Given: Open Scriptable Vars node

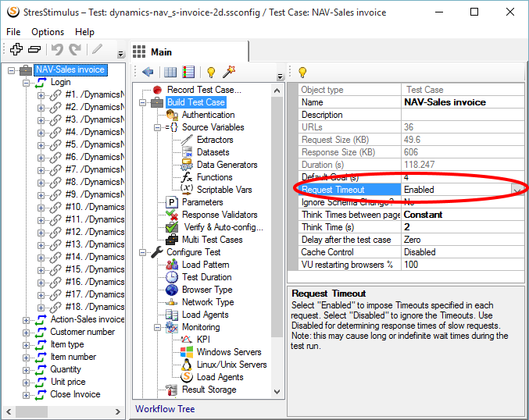Looking at the screenshot, I should click(224, 190).
